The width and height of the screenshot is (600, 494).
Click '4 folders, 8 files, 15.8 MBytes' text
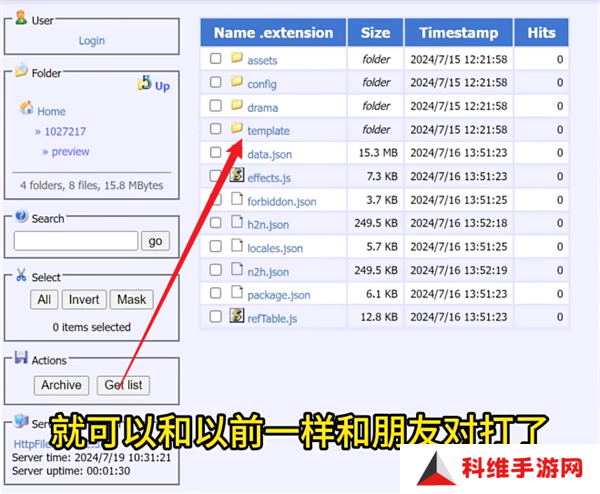click(x=91, y=186)
